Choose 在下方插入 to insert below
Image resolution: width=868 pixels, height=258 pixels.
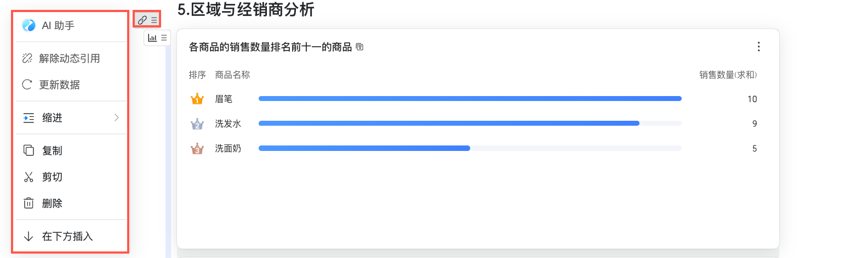(x=67, y=236)
